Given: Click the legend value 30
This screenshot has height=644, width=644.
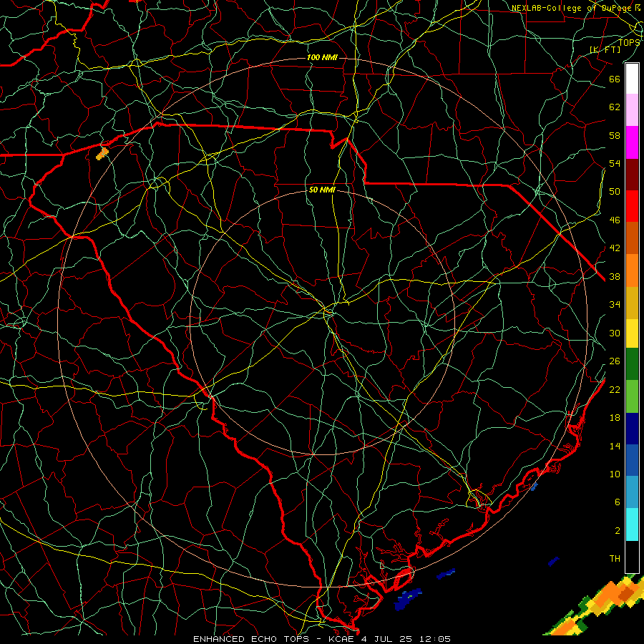Looking at the screenshot, I should pos(615,333).
